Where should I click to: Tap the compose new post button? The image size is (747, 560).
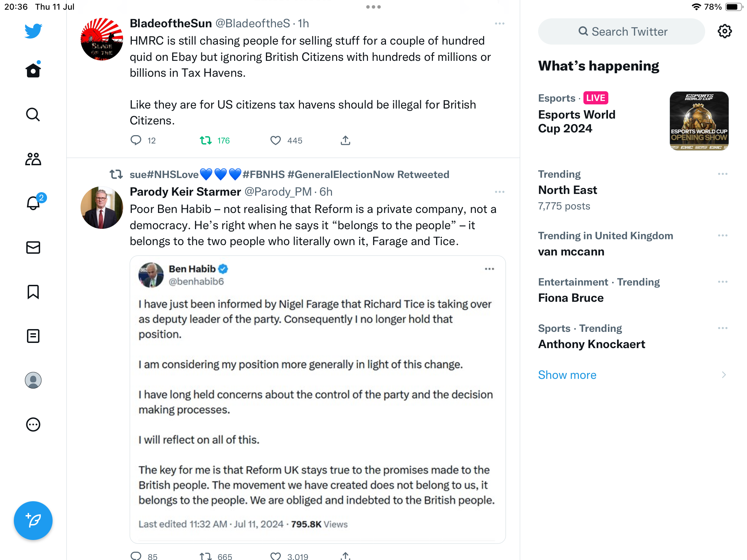tap(33, 521)
